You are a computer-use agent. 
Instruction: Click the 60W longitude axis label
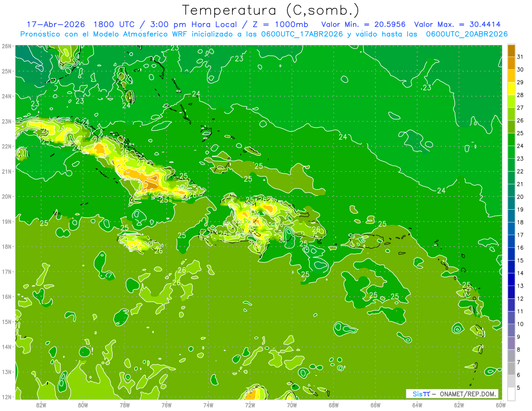click(501, 405)
